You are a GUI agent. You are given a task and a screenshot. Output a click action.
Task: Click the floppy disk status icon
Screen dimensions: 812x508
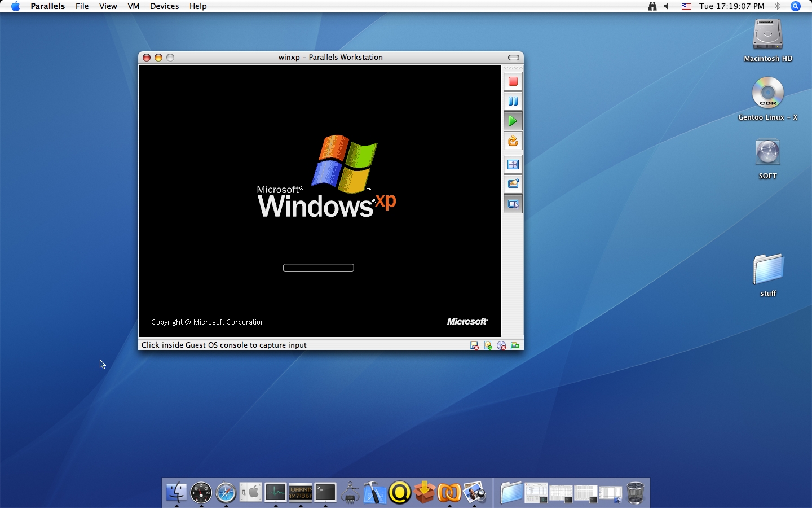474,345
